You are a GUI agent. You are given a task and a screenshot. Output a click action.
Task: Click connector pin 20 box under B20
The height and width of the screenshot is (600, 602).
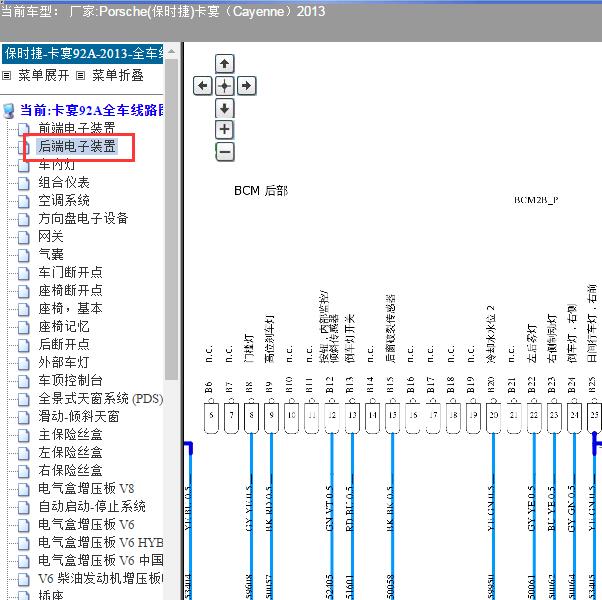[493, 418]
